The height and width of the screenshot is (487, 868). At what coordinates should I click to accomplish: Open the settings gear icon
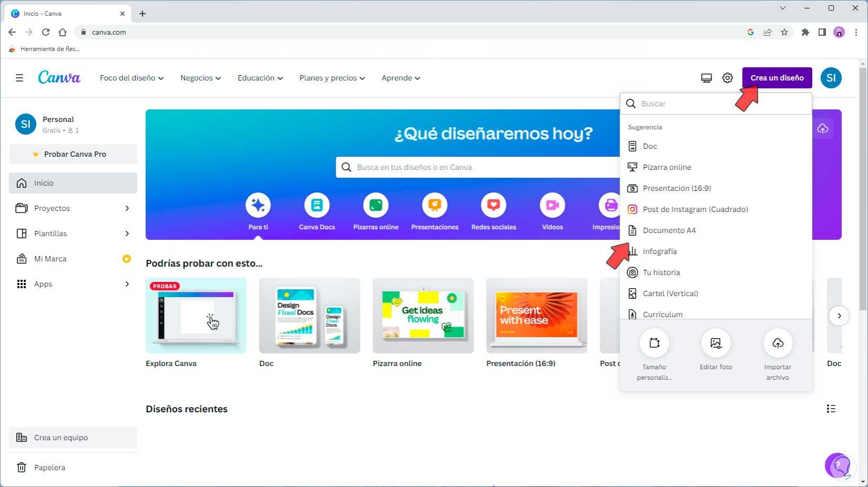[x=728, y=78]
